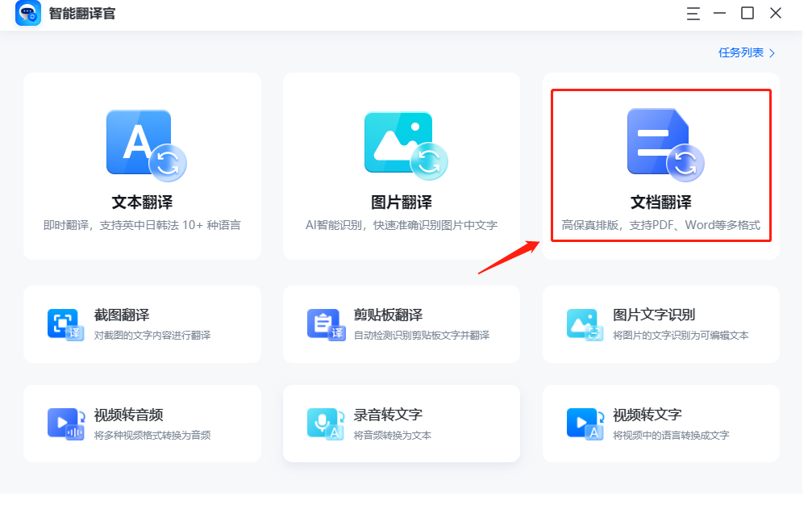Select the 录音转文字 label
This screenshot has height=530, width=812.
coord(388,415)
